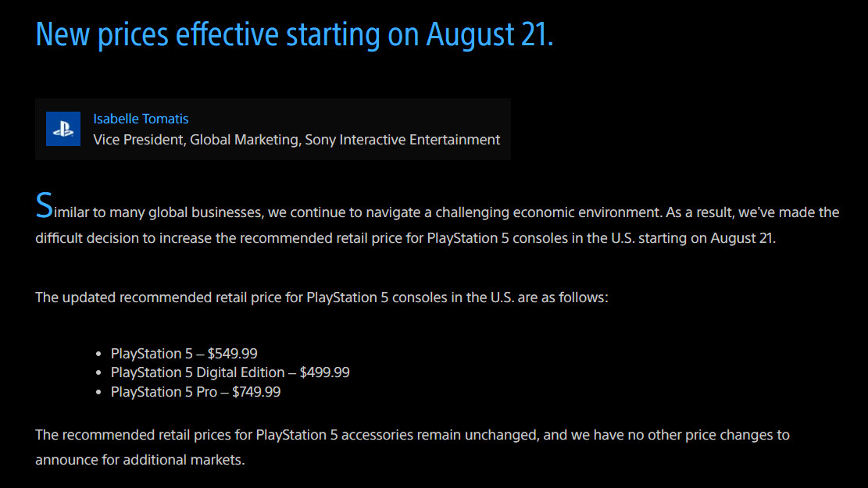Viewport: 868px width, 488px height.
Task: Click "Sony Interactive Entertainment" in the author card
Action: tap(402, 140)
